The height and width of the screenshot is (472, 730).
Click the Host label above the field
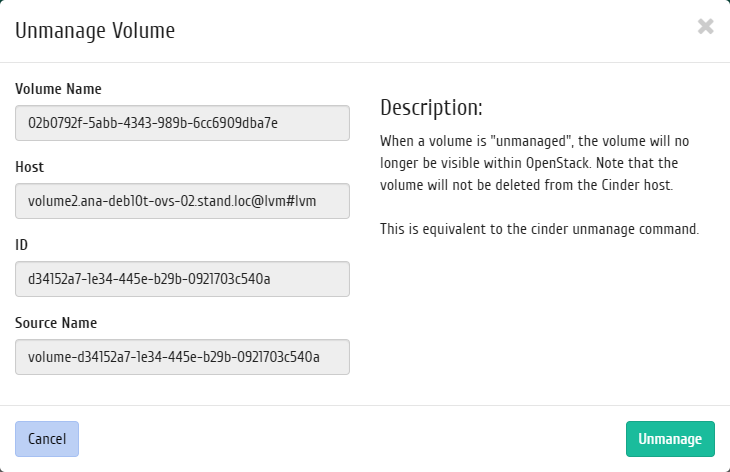(x=29, y=167)
